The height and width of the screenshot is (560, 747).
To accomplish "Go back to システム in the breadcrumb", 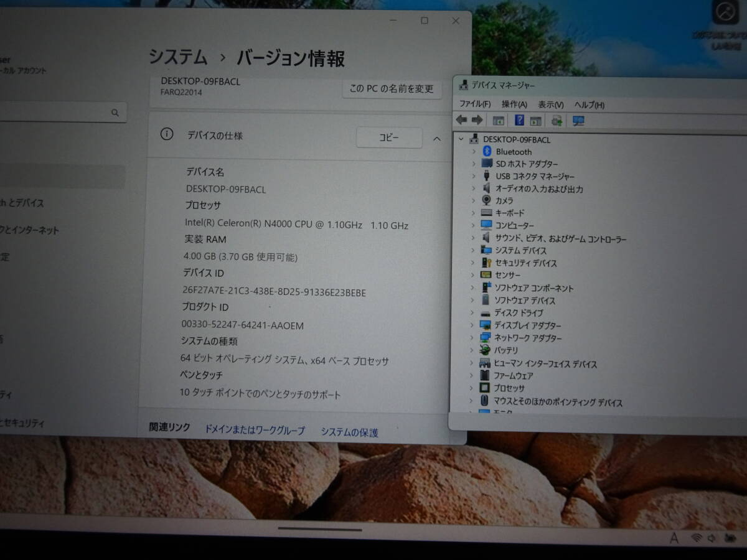I will click(x=178, y=57).
